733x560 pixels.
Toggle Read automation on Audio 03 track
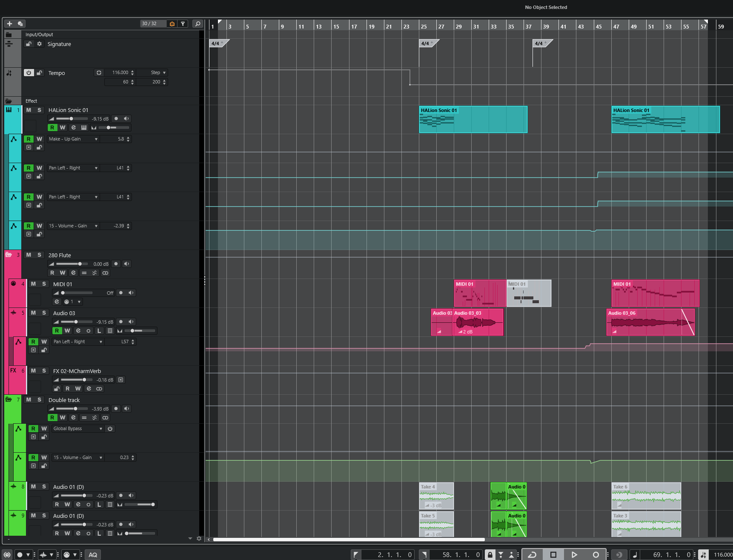click(x=57, y=330)
